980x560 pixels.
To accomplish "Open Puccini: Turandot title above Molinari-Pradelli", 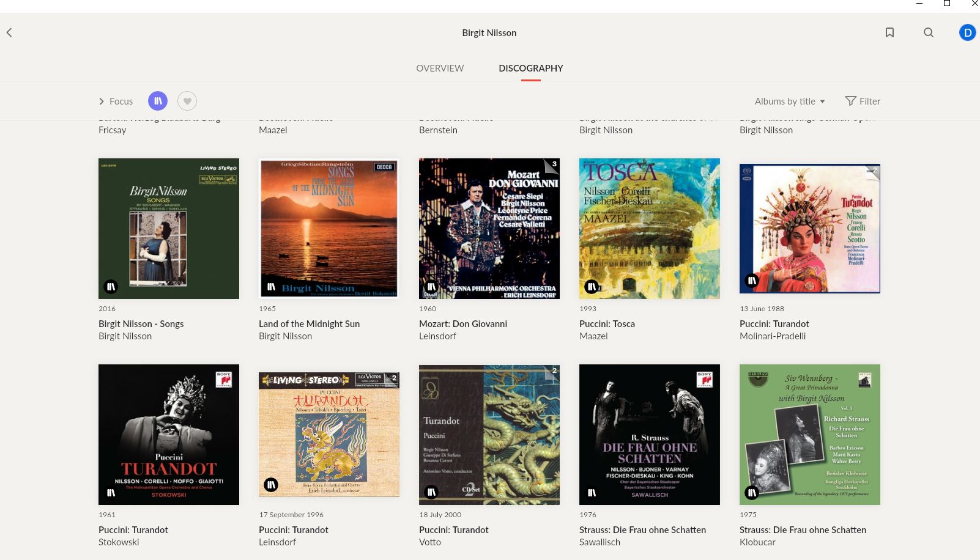I will (774, 323).
